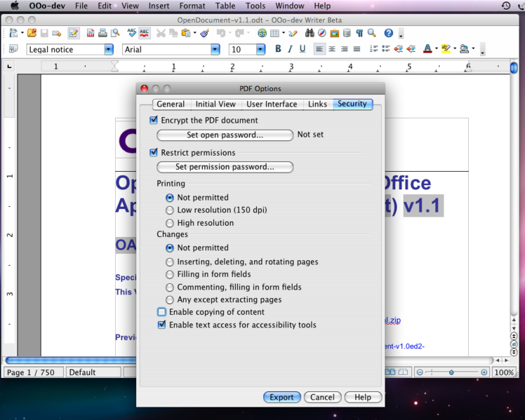Image resolution: width=525 pixels, height=420 pixels.
Task: Open the font size dropdown
Action: (x=260, y=50)
